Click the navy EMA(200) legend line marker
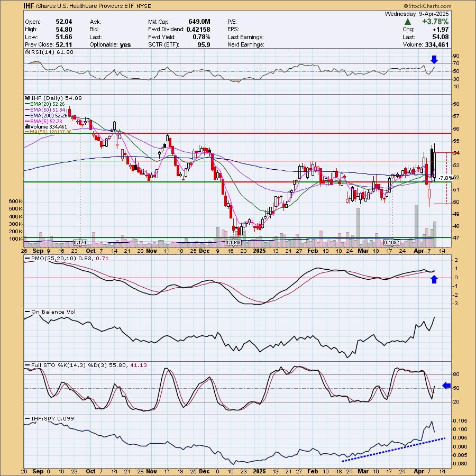 28,116
